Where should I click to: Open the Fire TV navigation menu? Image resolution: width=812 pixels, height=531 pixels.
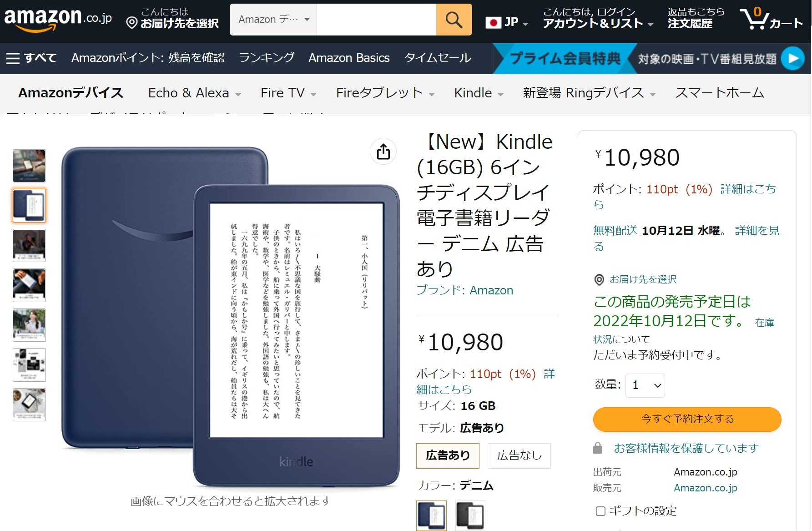point(287,93)
